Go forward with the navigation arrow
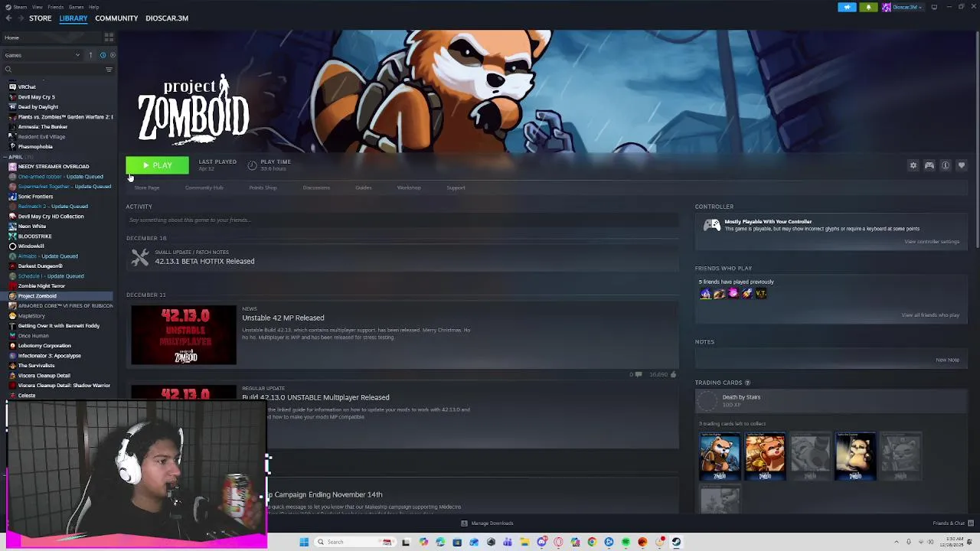Image resolution: width=980 pixels, height=551 pixels. 21,18
